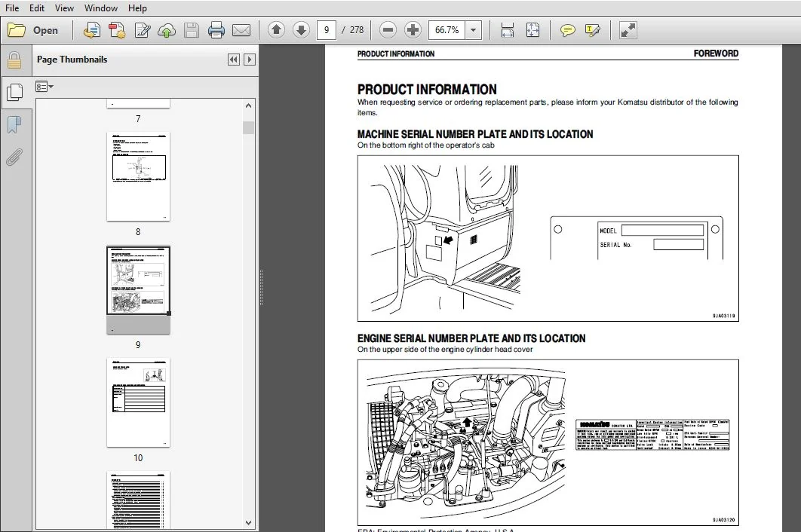Click thumbnail panel scroll down arrow
This screenshot has height=532, width=801.
click(x=248, y=523)
